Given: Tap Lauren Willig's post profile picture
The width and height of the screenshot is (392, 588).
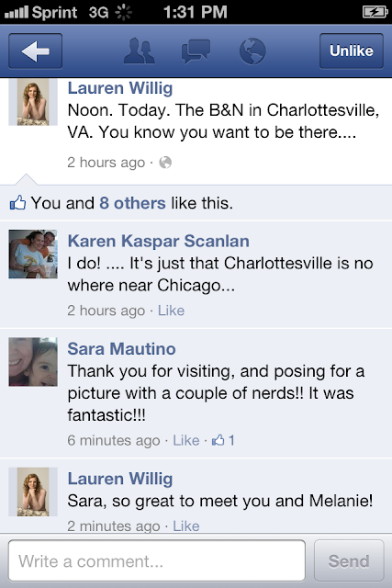Looking at the screenshot, I should pos(33,102).
